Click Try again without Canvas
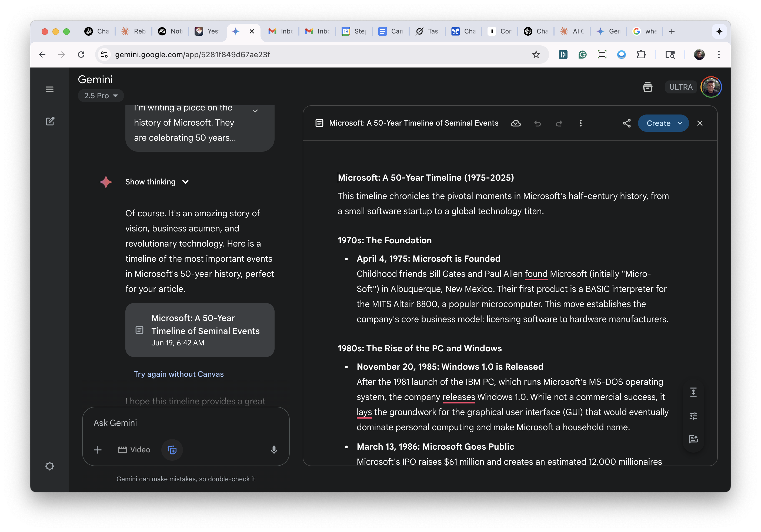The image size is (761, 532). [x=179, y=374]
